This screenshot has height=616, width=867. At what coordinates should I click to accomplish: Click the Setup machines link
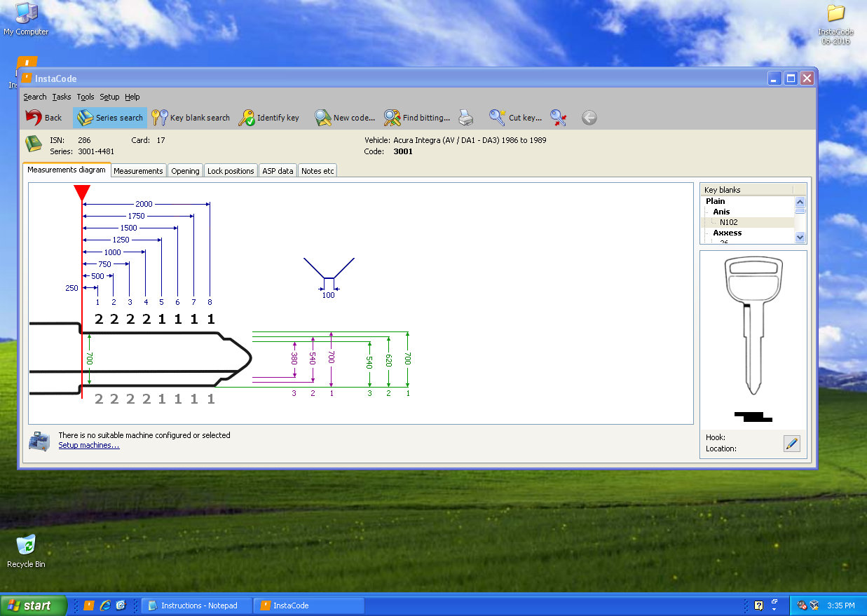89,445
